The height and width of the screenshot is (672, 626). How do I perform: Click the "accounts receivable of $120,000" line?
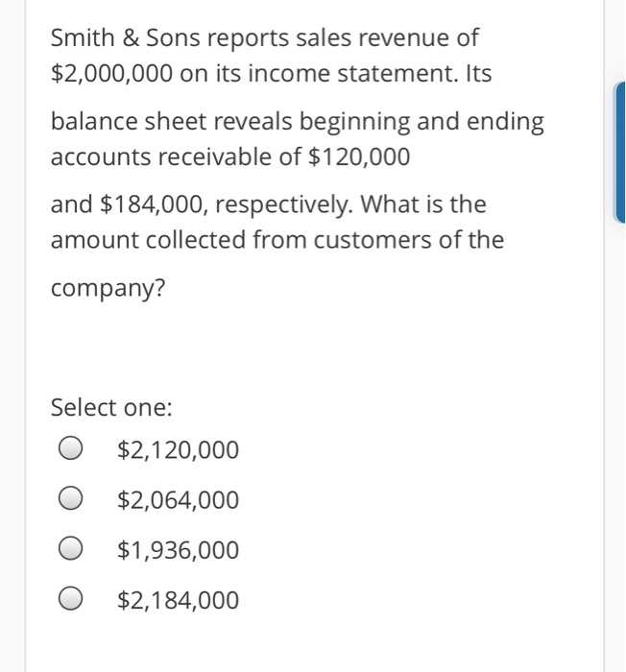[x=230, y=156]
